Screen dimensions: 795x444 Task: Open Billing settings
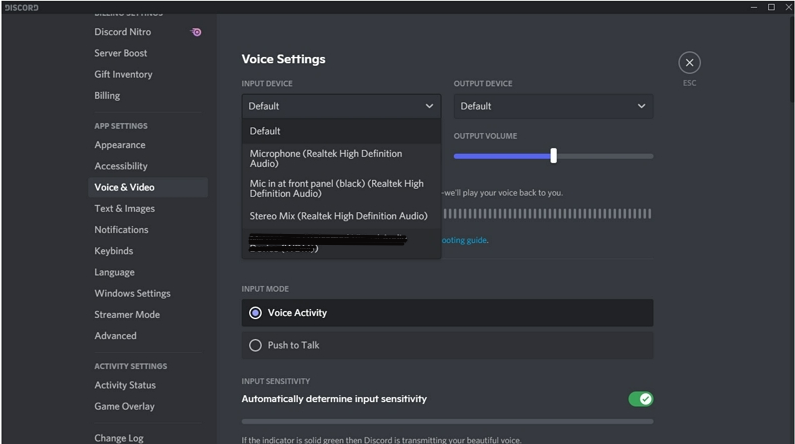tap(107, 96)
